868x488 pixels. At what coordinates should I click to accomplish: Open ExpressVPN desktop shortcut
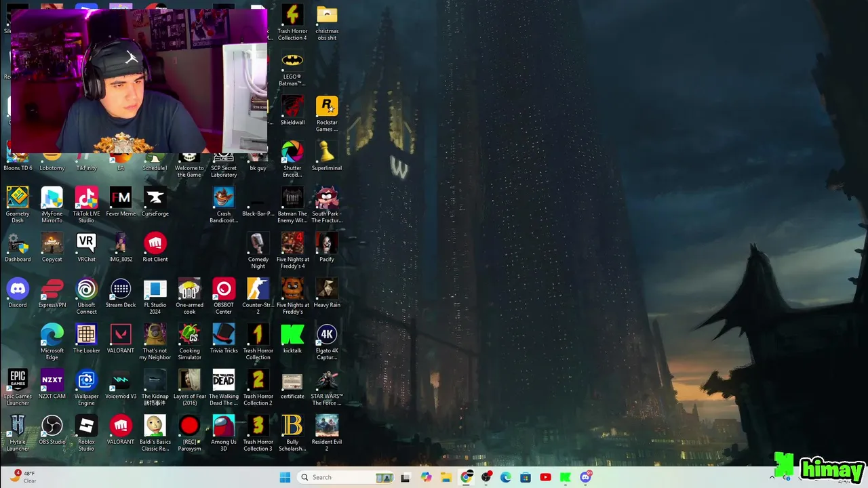point(52,293)
